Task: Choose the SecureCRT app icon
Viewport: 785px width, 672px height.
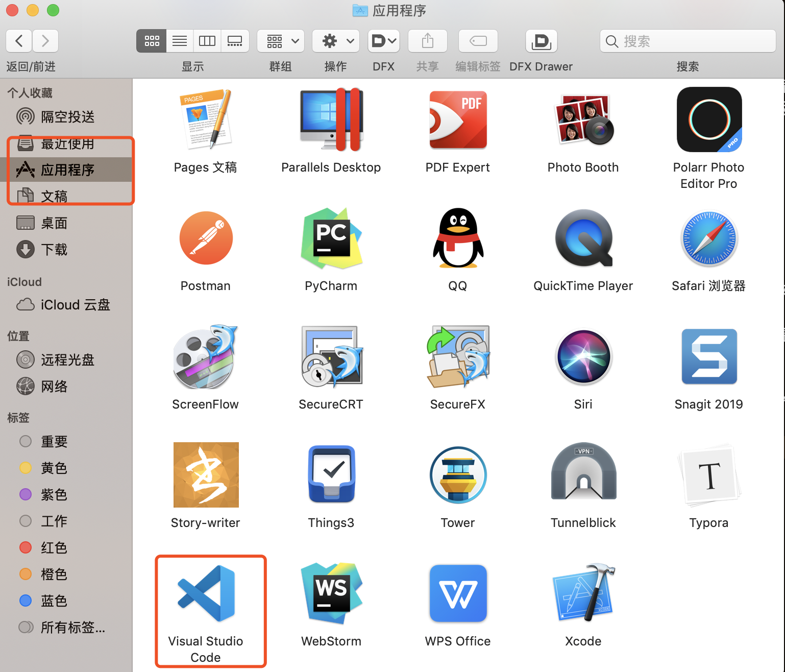Action: tap(331, 356)
